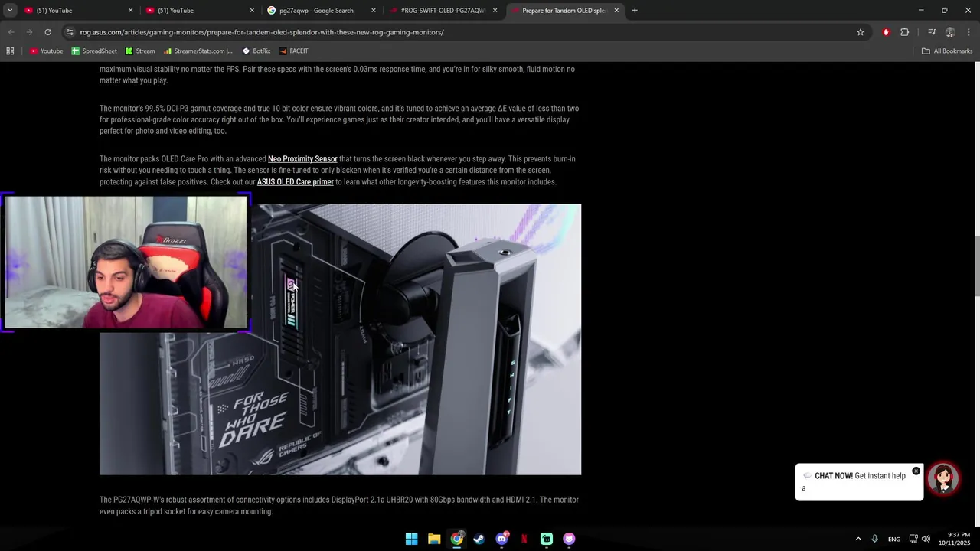Click the CHAT NOW instant help bubble
Viewport: 980px width, 551px height.
pos(859,482)
